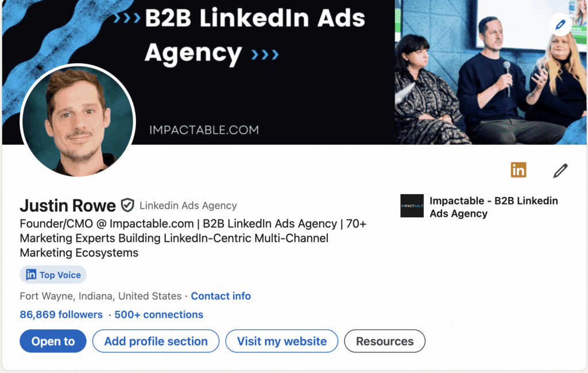Viewport: 588px width, 373px height.
Task: Open the Contact info link
Action: 220,296
